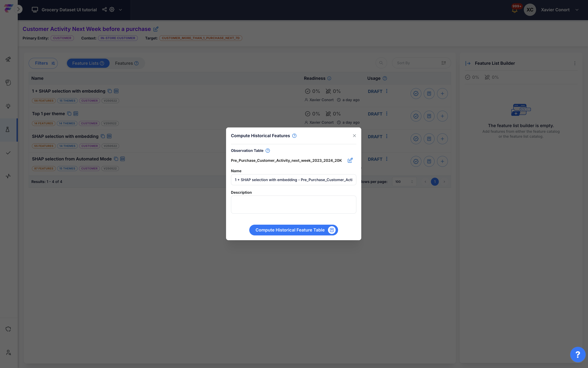Click Compute Historical Feature Table button

[x=293, y=230]
